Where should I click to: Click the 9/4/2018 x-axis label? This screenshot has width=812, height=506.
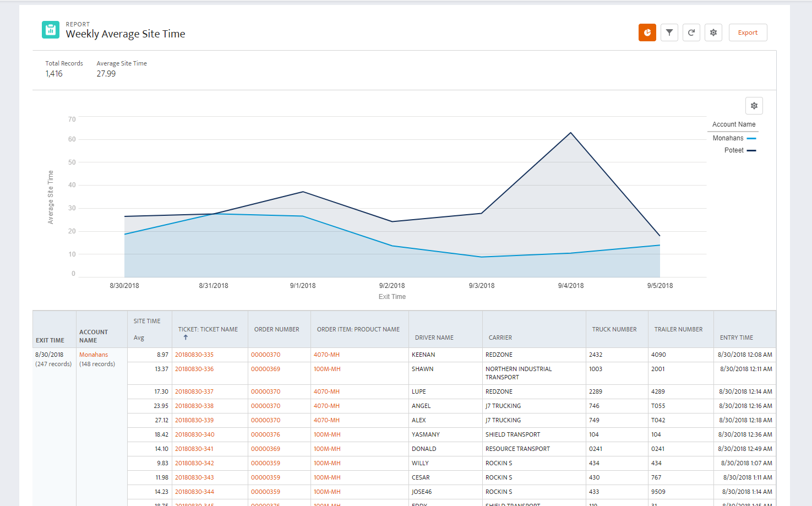[571, 286]
